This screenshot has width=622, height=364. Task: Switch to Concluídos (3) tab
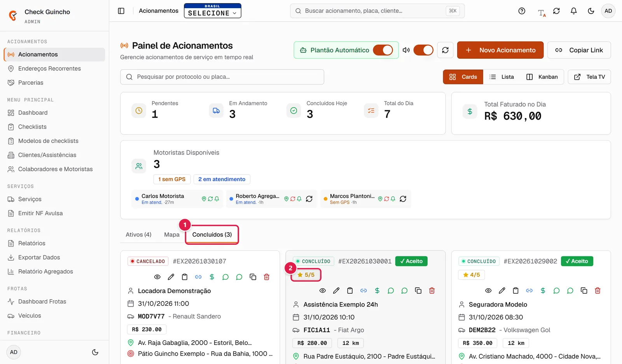(x=212, y=235)
